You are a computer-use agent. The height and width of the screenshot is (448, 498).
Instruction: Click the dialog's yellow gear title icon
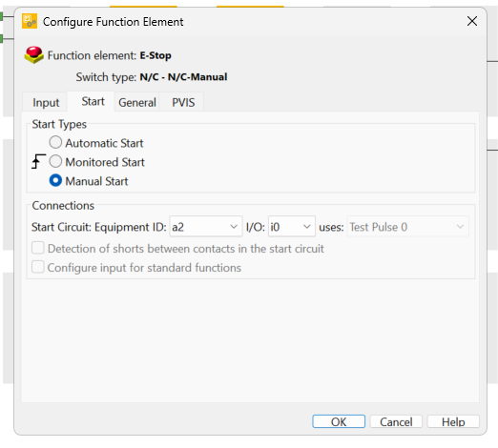(x=30, y=21)
